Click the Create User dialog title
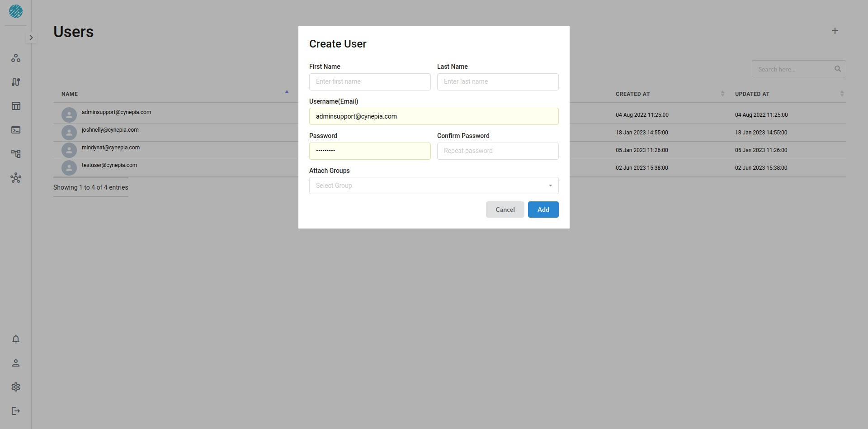 pos(338,44)
